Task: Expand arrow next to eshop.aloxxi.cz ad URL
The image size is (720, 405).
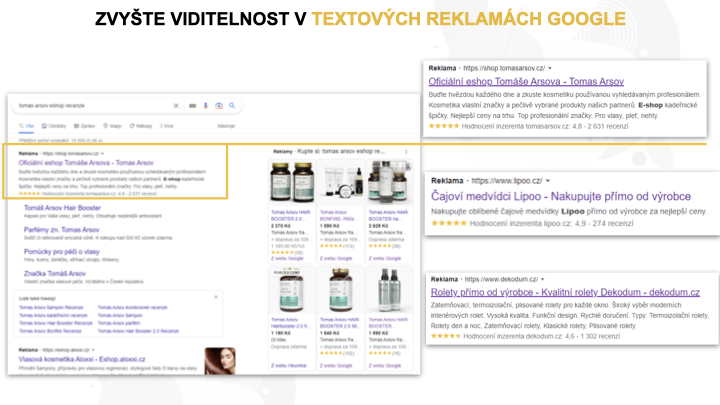Action: coord(93,350)
